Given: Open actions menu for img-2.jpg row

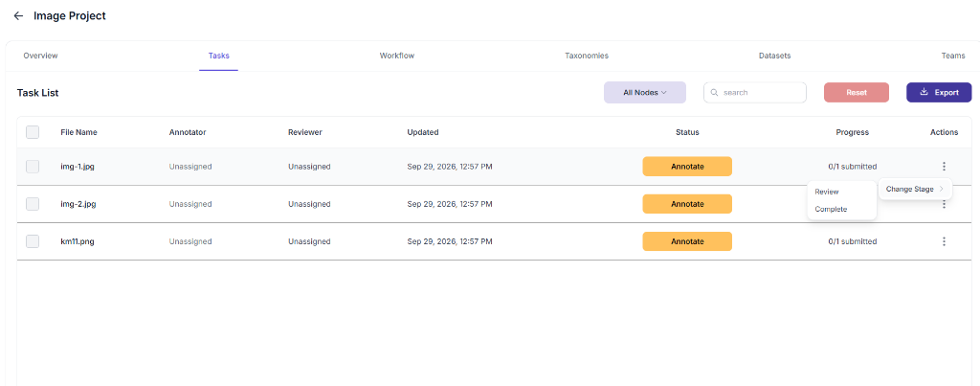Looking at the screenshot, I should (x=944, y=204).
